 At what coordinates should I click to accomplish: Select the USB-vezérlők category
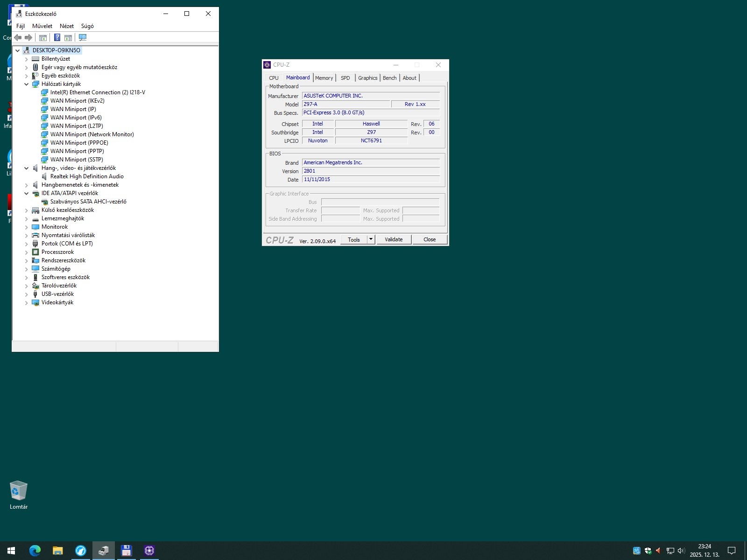(x=57, y=294)
